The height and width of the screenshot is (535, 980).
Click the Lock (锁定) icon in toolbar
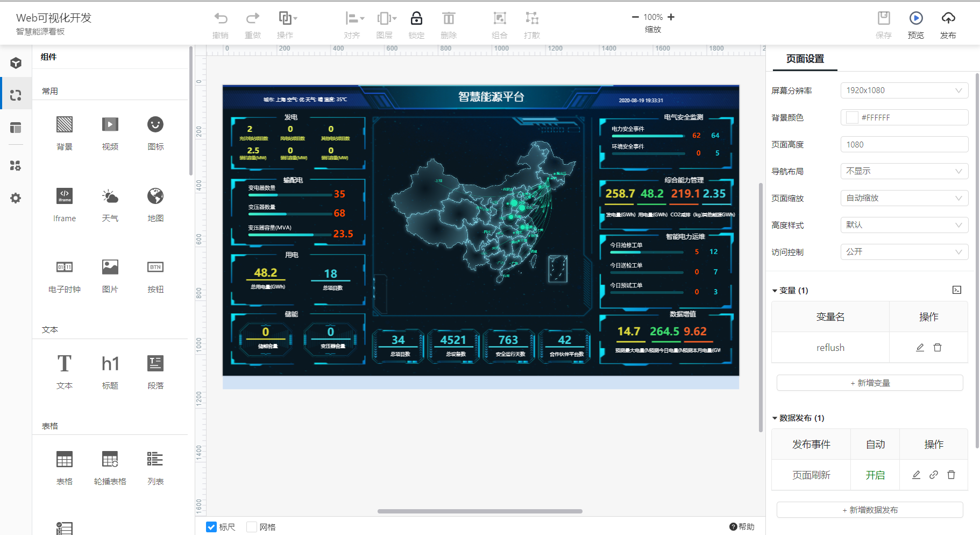click(x=416, y=19)
